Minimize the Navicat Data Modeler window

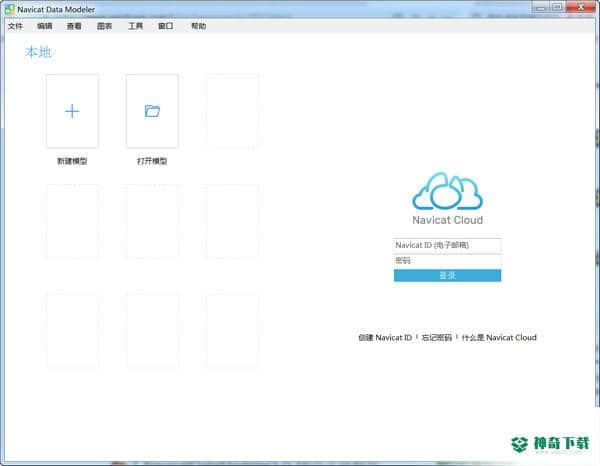click(x=540, y=7)
